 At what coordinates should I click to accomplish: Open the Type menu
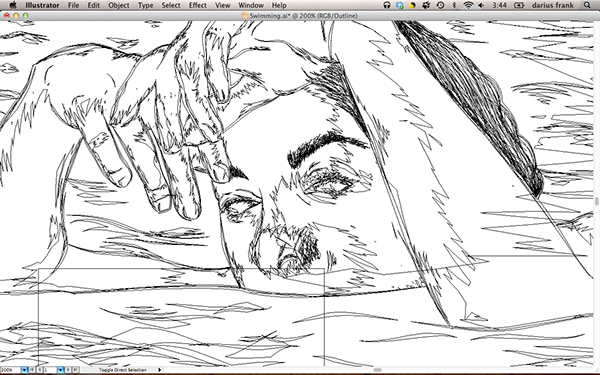(145, 5)
